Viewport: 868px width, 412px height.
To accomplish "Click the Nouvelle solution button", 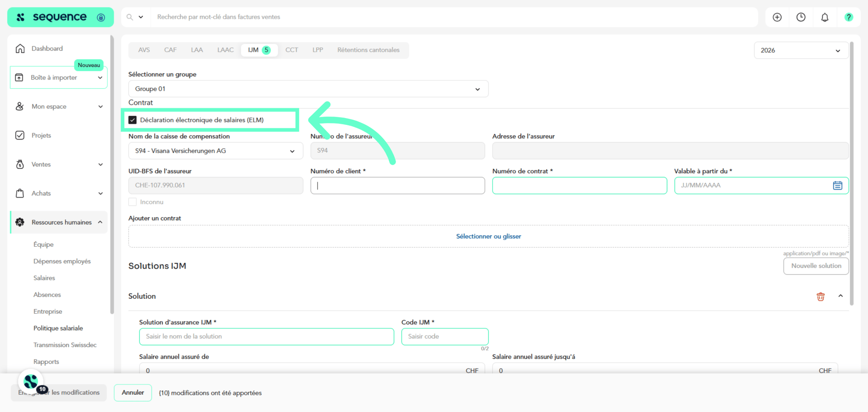I will click(816, 265).
